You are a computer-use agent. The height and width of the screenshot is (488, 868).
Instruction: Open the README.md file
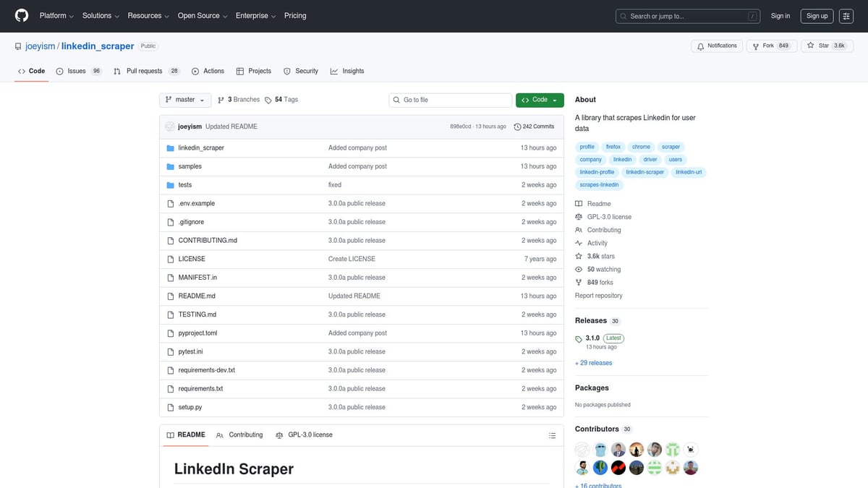[x=197, y=296]
